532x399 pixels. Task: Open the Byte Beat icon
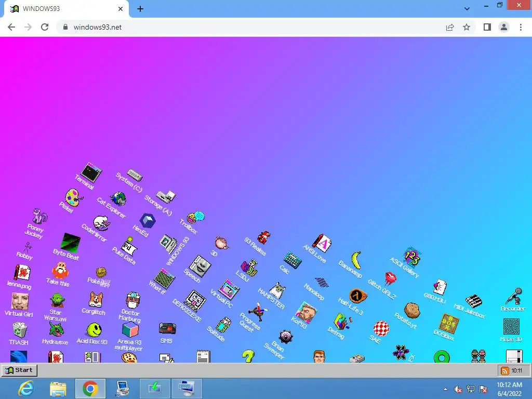(x=71, y=243)
